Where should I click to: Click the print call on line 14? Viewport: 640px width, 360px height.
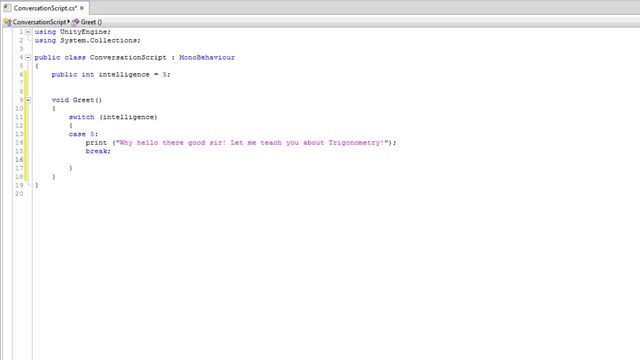[96, 143]
